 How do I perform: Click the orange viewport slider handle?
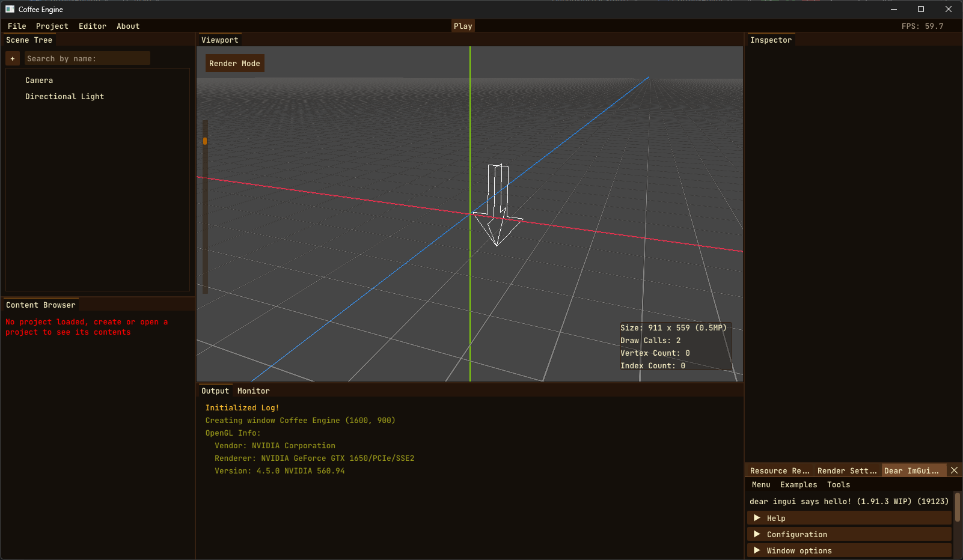[205, 141]
